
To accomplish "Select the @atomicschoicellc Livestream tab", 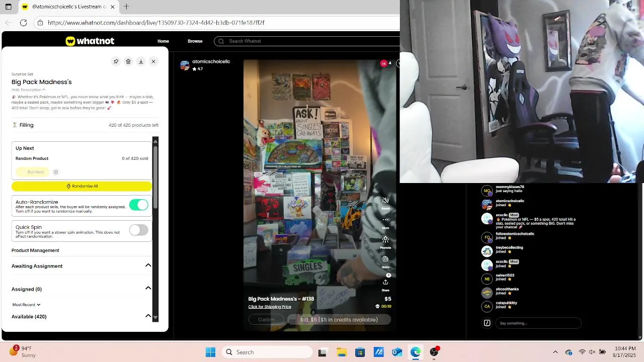I will click(68, 7).
